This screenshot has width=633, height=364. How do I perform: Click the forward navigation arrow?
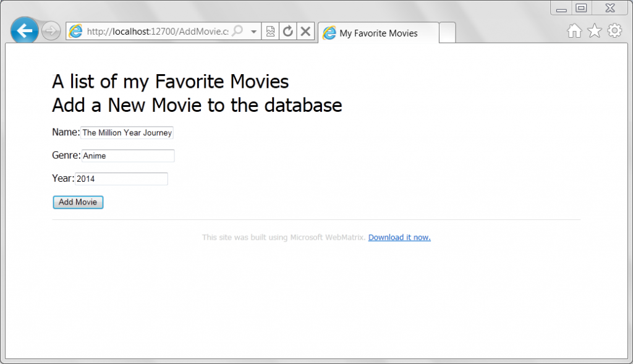(x=51, y=31)
